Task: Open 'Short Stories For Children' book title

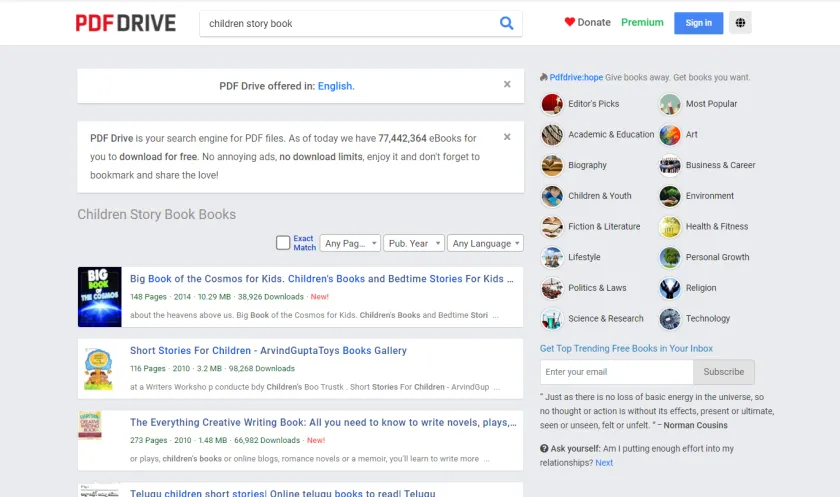Action: pos(268,350)
